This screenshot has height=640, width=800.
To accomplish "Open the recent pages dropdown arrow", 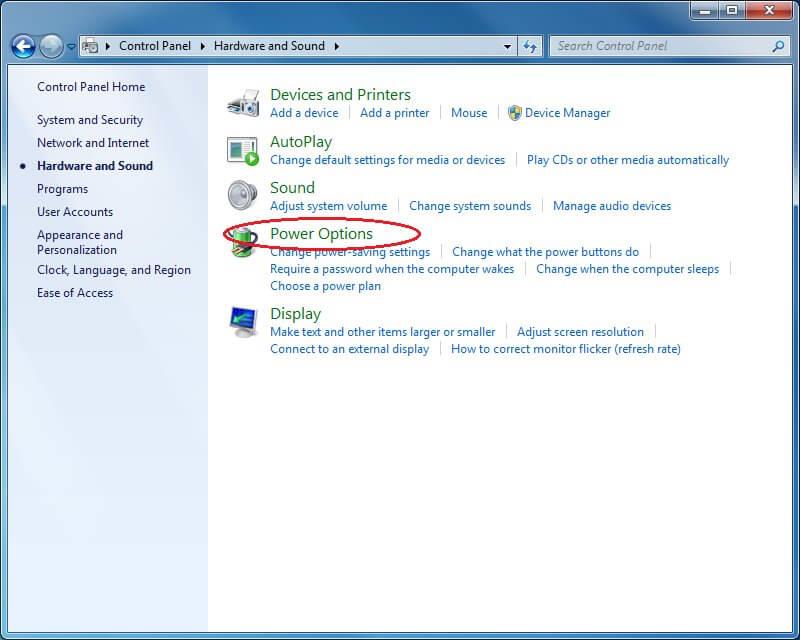I will tap(71, 46).
